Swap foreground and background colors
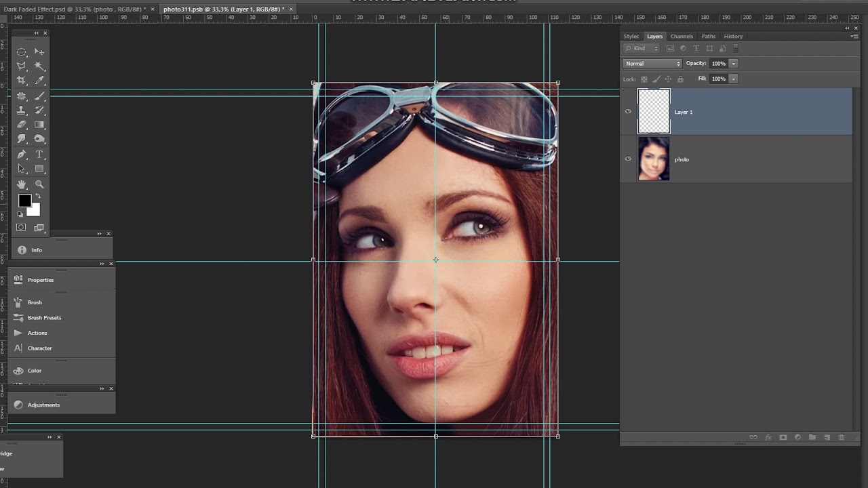The height and width of the screenshot is (488, 868). coord(38,197)
